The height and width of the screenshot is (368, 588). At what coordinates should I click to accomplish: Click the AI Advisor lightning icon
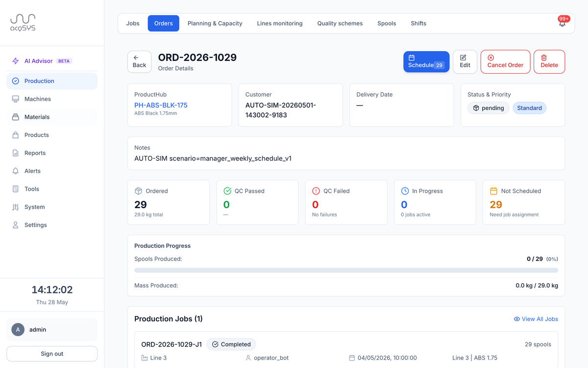pos(15,61)
